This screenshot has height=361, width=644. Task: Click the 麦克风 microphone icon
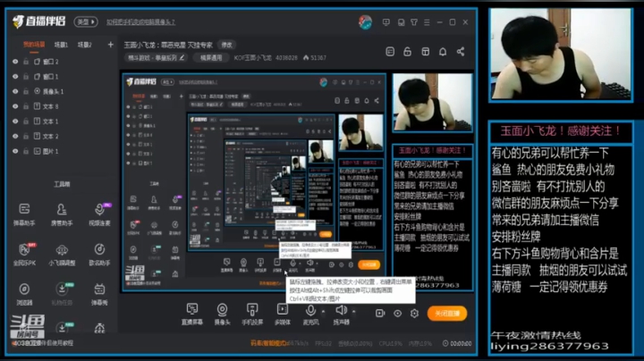(311, 311)
